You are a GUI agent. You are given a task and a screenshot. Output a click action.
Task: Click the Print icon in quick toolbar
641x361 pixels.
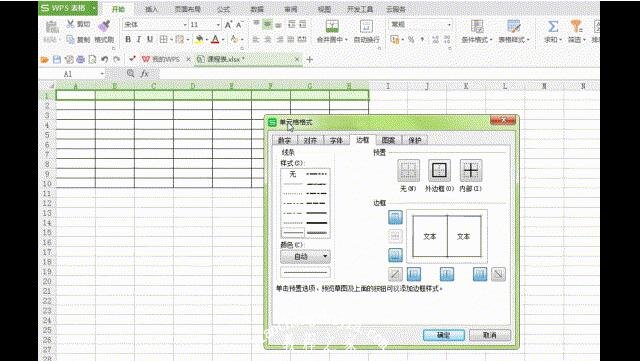pyautogui.click(x=81, y=60)
